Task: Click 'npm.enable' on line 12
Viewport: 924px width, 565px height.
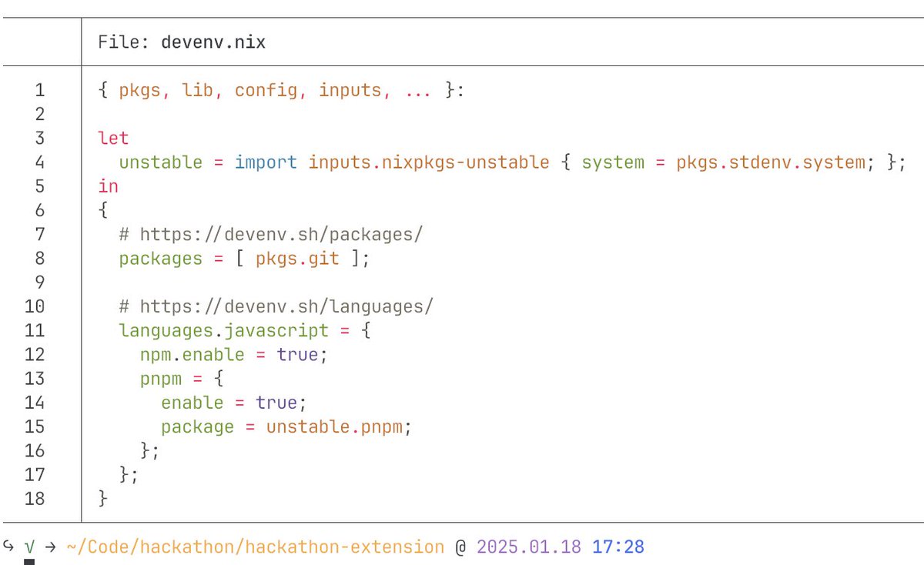Action: tap(192, 355)
